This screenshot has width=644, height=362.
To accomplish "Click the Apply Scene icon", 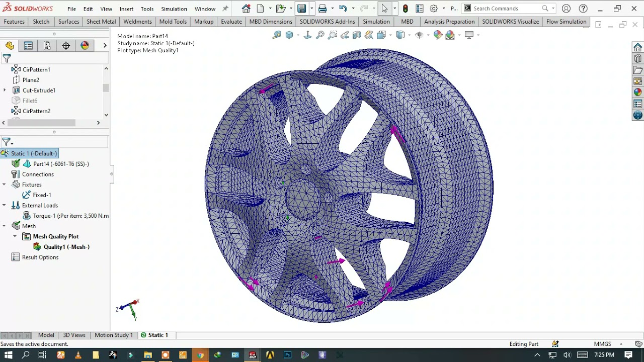I will (450, 35).
